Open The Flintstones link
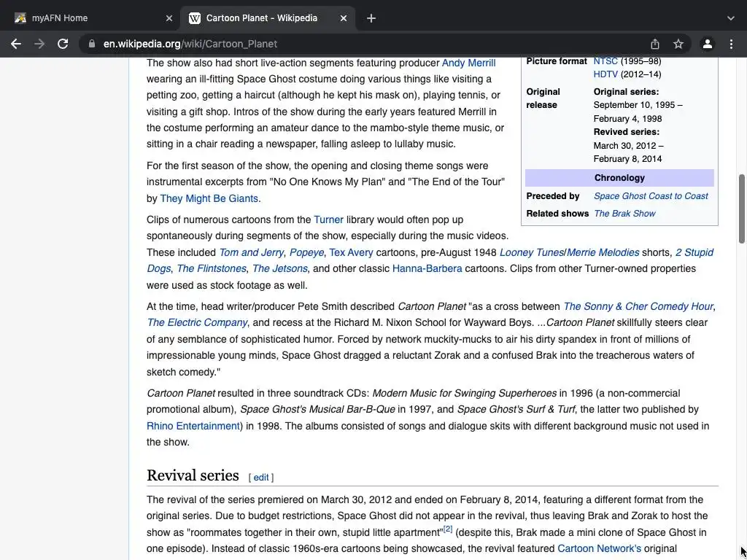Image resolution: width=747 pixels, height=560 pixels. pos(212,268)
